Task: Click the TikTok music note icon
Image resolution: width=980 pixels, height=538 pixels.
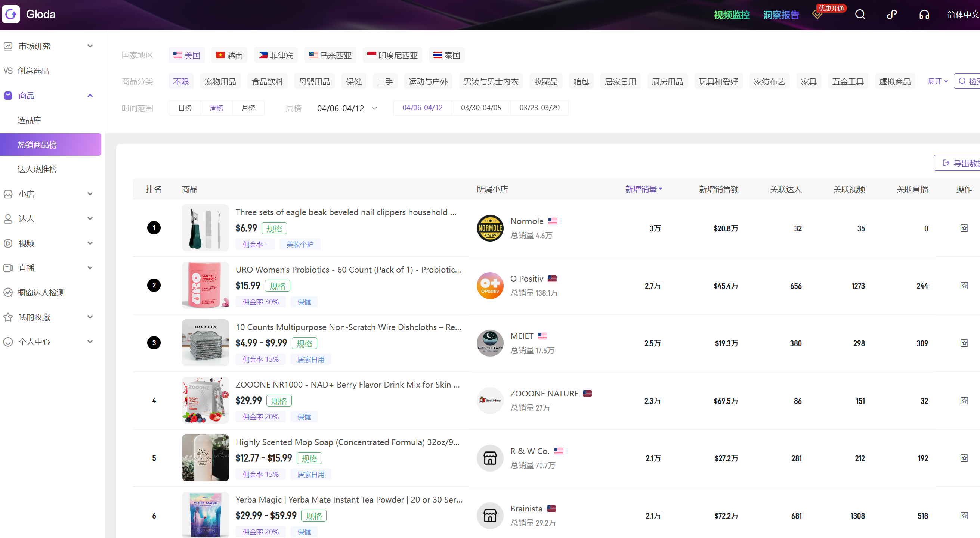Action: point(892,15)
